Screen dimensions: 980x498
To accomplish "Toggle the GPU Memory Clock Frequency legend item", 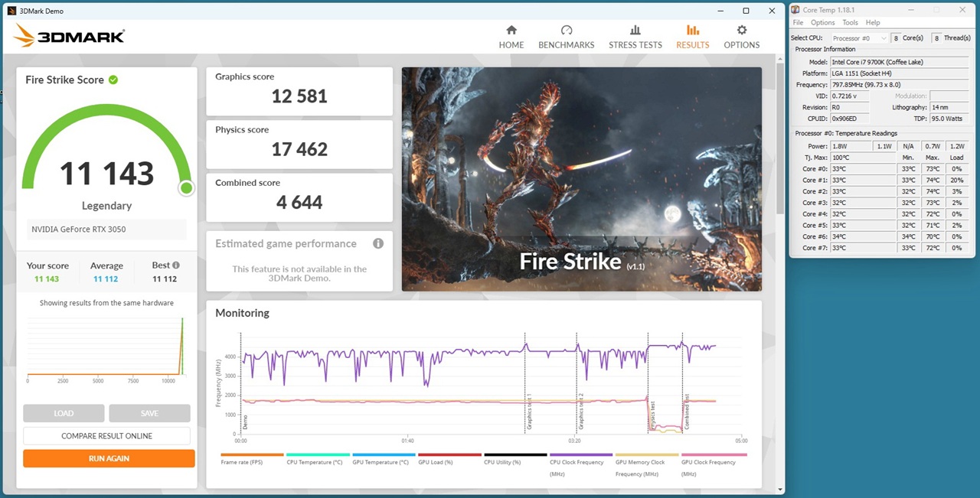I will tap(647, 464).
